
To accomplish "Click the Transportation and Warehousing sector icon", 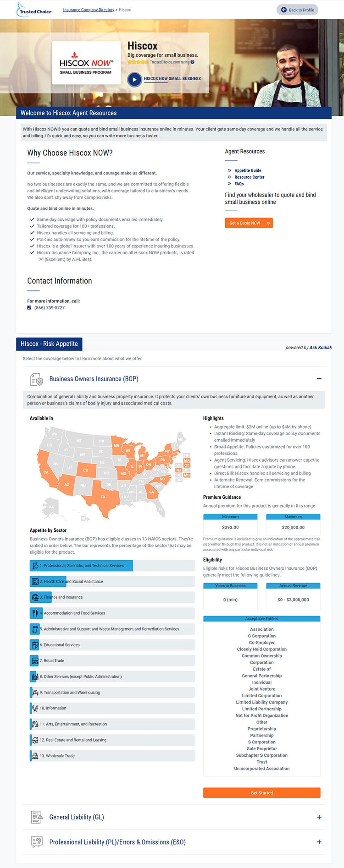I will [35, 693].
